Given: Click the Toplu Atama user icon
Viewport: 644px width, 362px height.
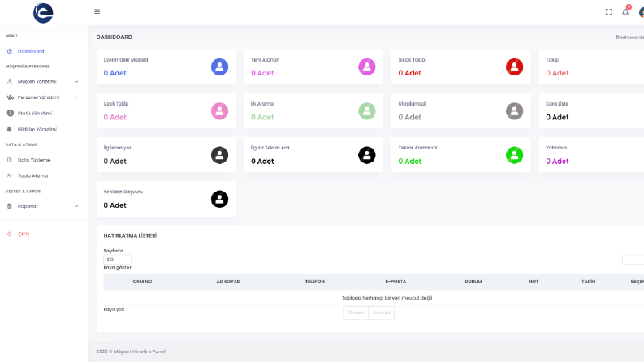Looking at the screenshot, I should (x=10, y=175).
